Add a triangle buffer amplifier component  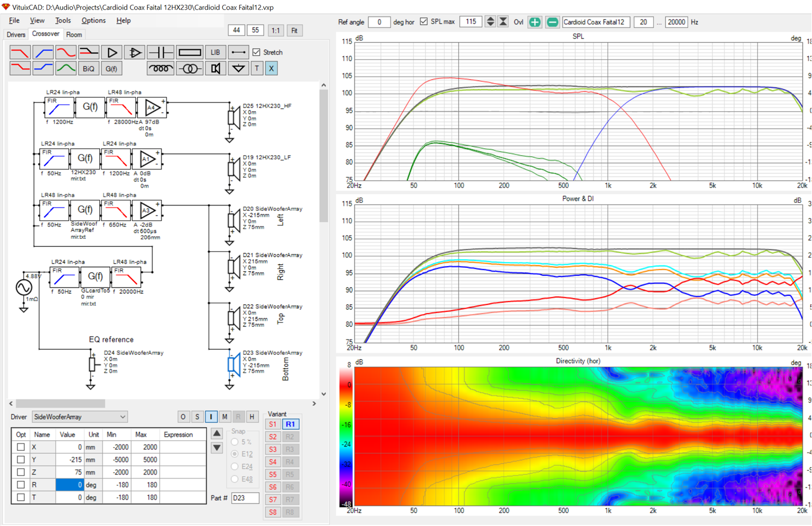coord(112,53)
